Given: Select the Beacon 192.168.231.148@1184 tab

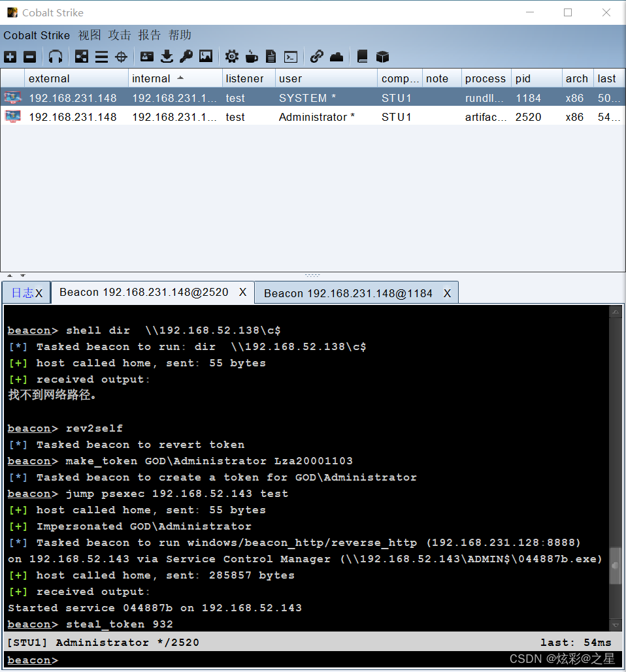Looking at the screenshot, I should (x=348, y=293).
